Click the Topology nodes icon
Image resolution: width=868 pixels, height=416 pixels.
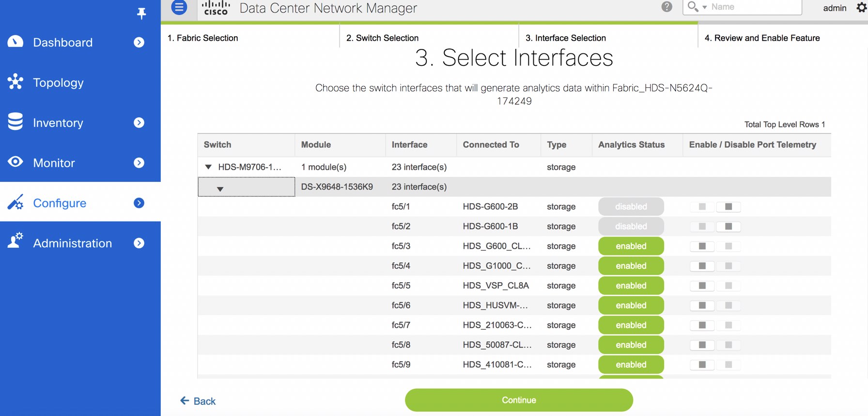15,81
